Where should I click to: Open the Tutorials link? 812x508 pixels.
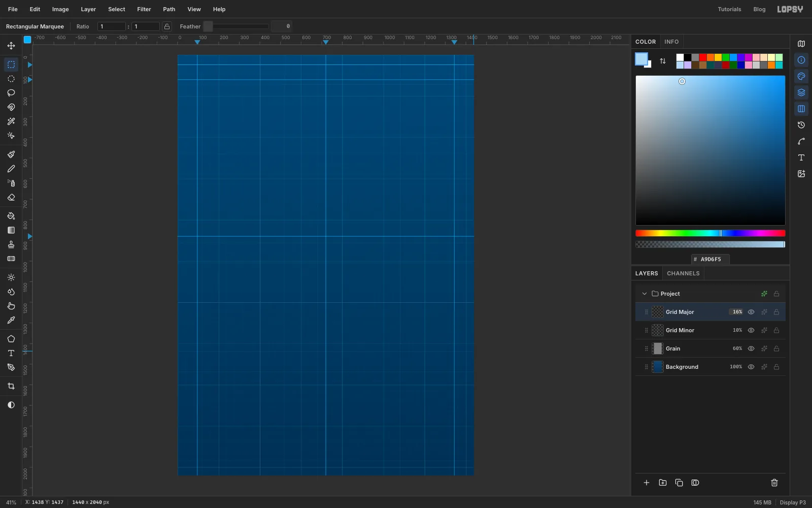(x=729, y=9)
